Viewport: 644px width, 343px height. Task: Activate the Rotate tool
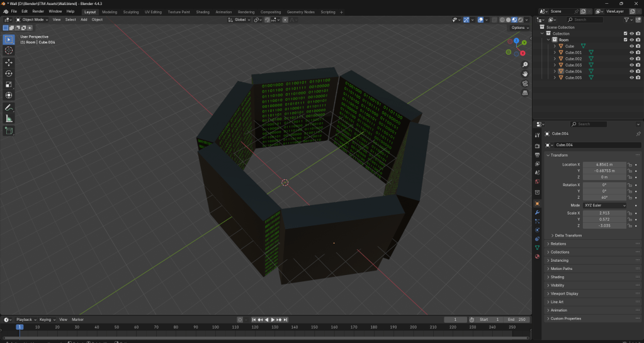point(9,74)
